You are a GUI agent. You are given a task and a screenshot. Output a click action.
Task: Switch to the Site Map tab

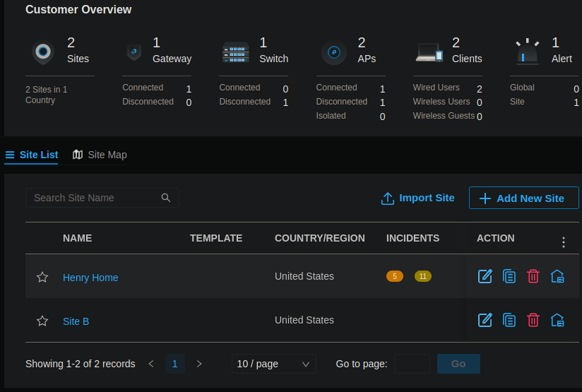[x=100, y=155]
